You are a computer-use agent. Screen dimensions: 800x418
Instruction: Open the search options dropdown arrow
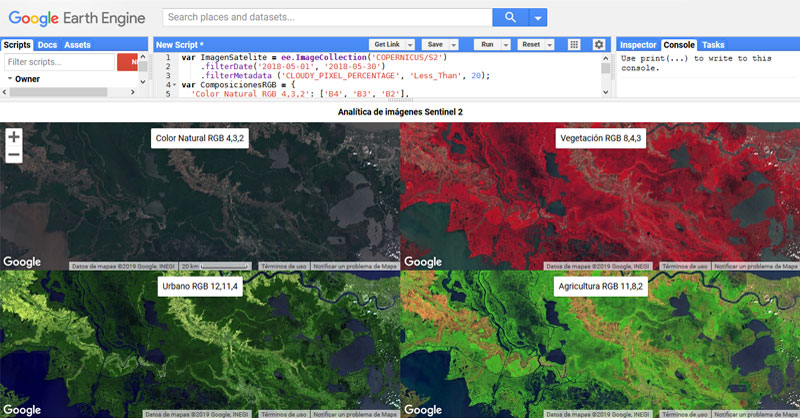538,17
